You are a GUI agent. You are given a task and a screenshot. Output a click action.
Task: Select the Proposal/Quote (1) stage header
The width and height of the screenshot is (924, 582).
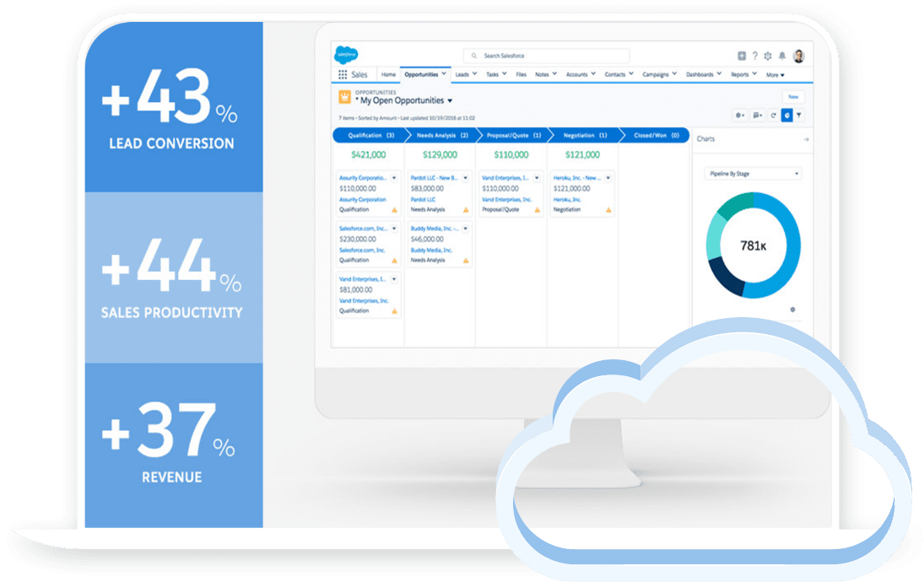(x=513, y=136)
